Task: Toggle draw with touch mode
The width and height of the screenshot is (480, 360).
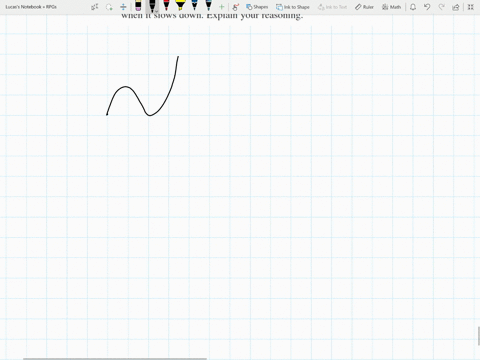Action: [x=236, y=7]
